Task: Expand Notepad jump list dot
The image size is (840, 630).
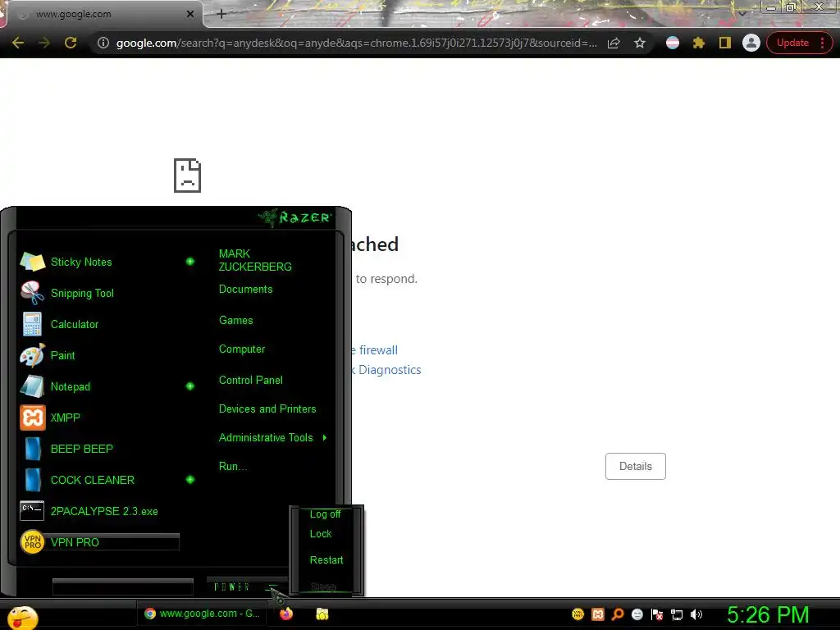Action: (x=190, y=386)
